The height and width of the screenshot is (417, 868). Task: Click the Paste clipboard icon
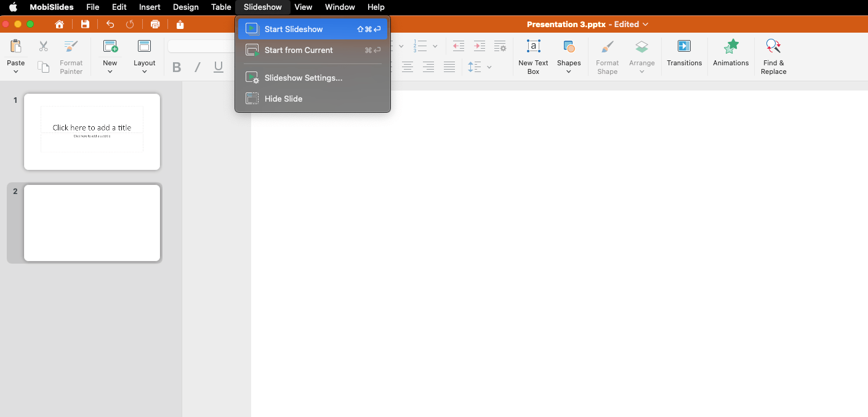pos(16,47)
